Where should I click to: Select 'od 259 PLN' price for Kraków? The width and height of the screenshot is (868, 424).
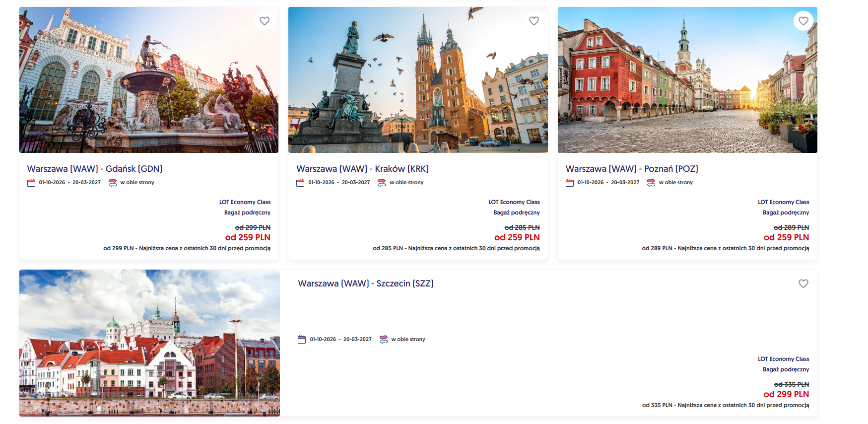517,237
